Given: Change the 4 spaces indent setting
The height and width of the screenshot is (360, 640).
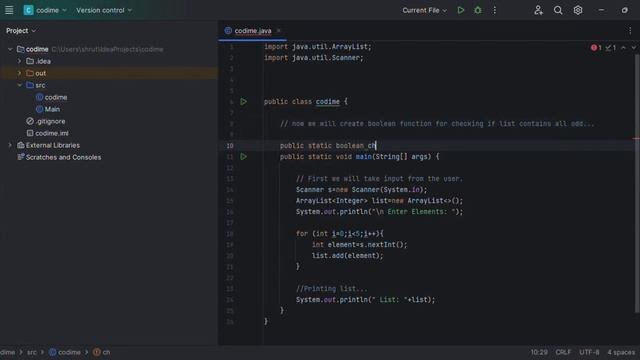Looking at the screenshot, I should point(621,352).
